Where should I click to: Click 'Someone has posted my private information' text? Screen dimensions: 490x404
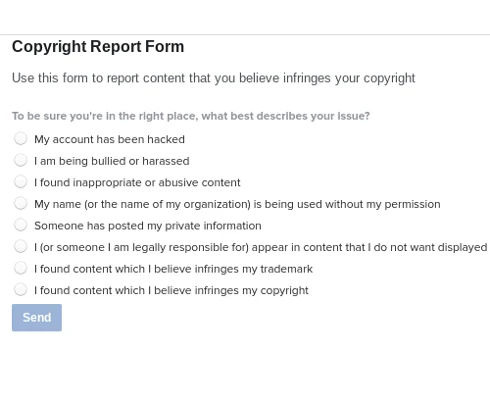coord(148,226)
